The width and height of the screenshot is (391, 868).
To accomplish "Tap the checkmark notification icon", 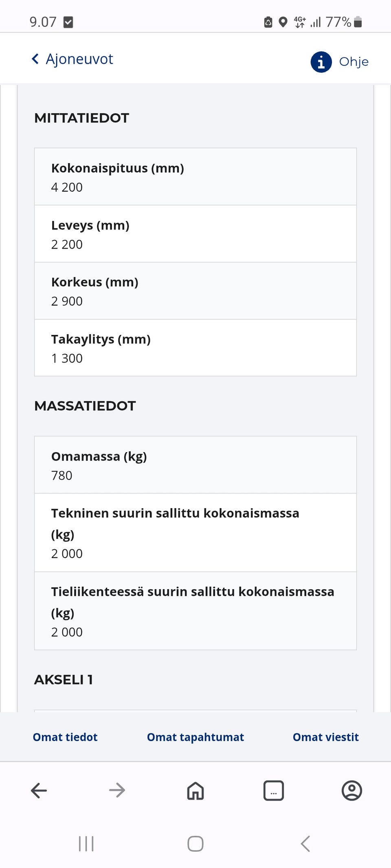I will (x=68, y=22).
